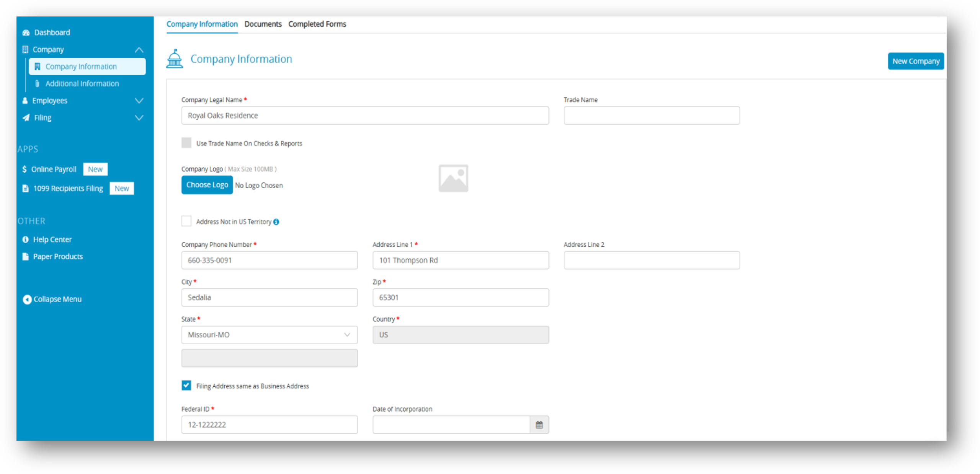This screenshot has height=474, width=980.
Task: Click the Help Center info icon
Action: 25,239
